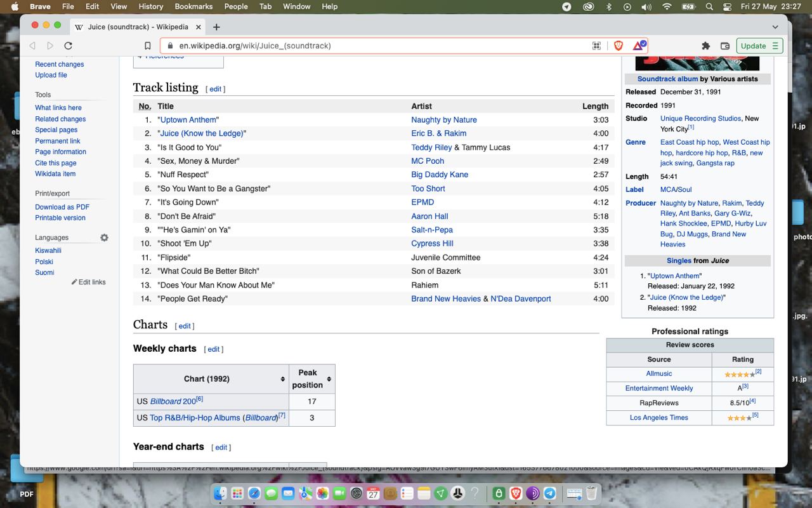Follow the Cypress Hill link
The image size is (812, 508).
[432, 244]
